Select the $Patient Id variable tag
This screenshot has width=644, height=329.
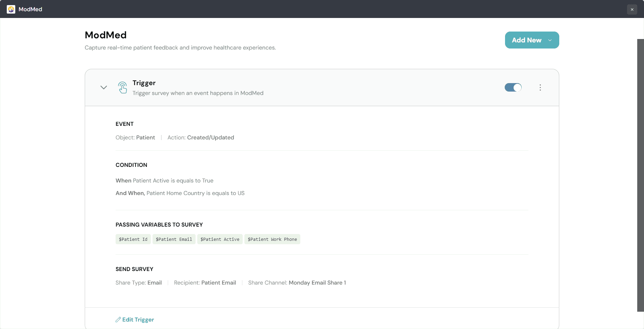[x=133, y=239]
